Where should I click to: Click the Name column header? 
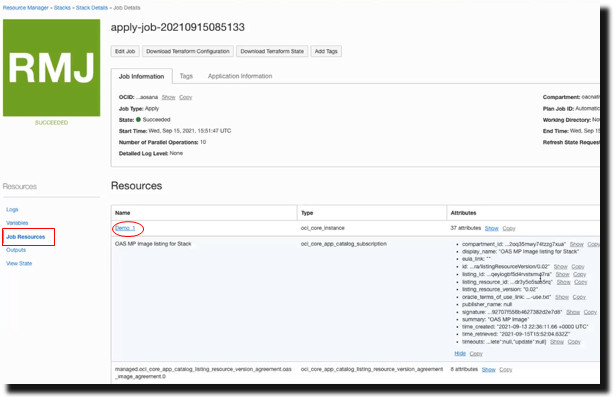(x=123, y=213)
